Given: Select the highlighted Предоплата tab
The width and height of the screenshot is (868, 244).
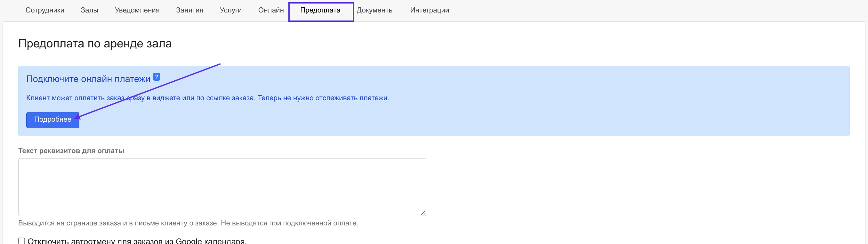Looking at the screenshot, I should click(x=320, y=11).
